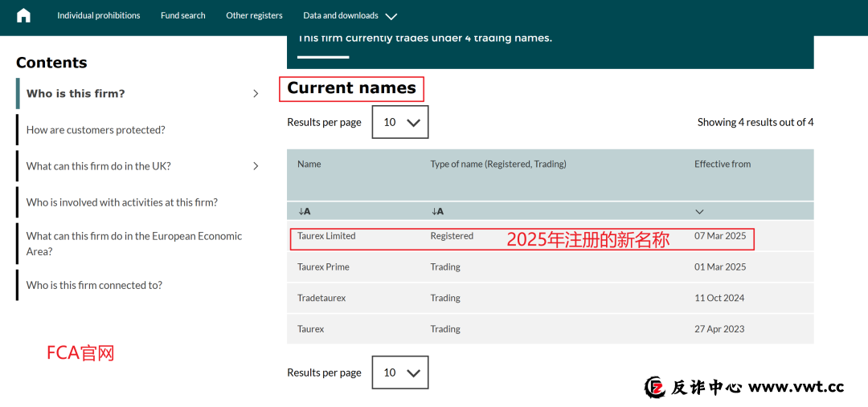868x407 pixels.
Task: Click the anti-fraud center logo watermark
Action: click(x=656, y=387)
